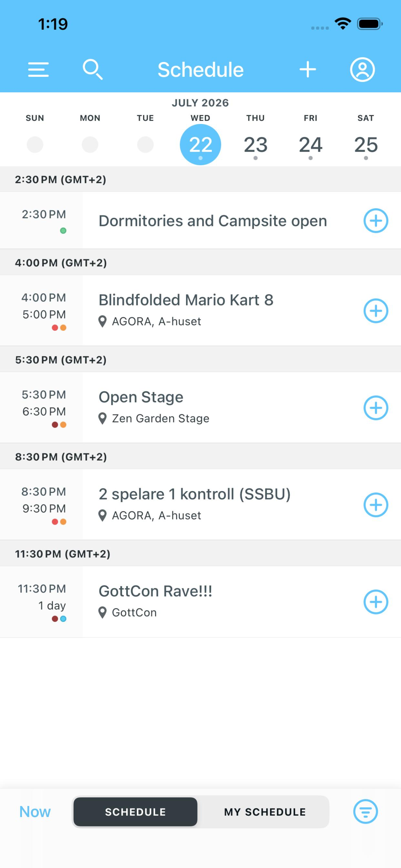Viewport: 401px width, 868px height.
Task: Open the Open Stage event details
Action: (141, 397)
